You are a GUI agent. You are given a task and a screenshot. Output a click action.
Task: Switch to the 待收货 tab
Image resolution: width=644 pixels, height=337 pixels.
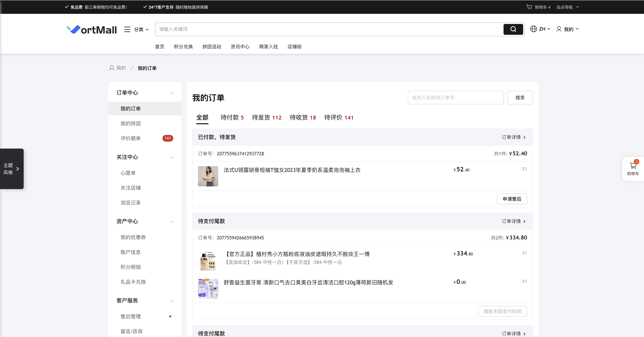click(303, 118)
